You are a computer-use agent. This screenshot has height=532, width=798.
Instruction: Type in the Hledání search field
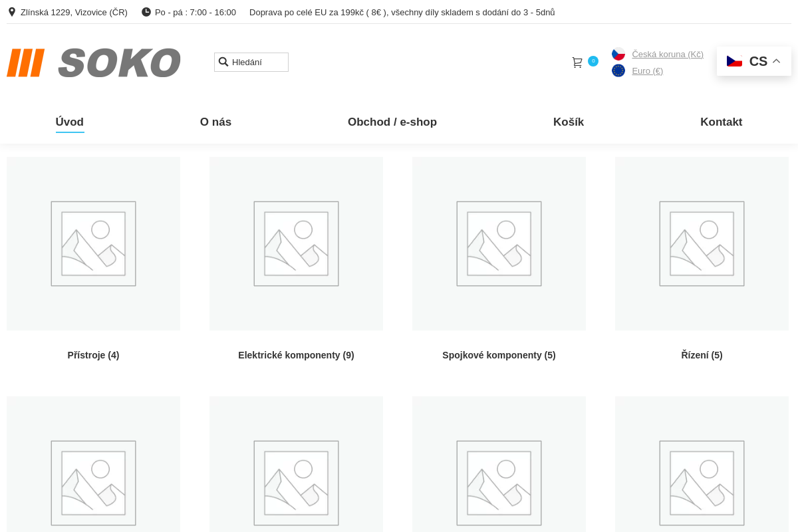258,62
